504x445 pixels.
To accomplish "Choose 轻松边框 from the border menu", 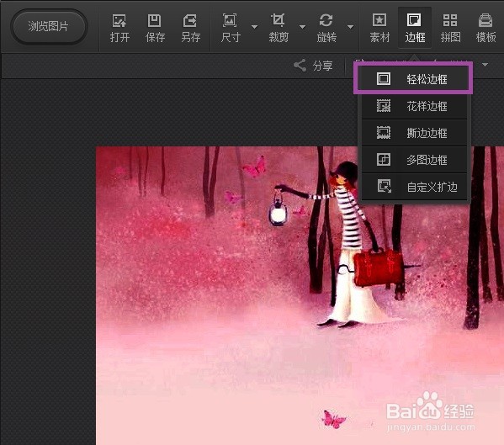I will point(413,78).
